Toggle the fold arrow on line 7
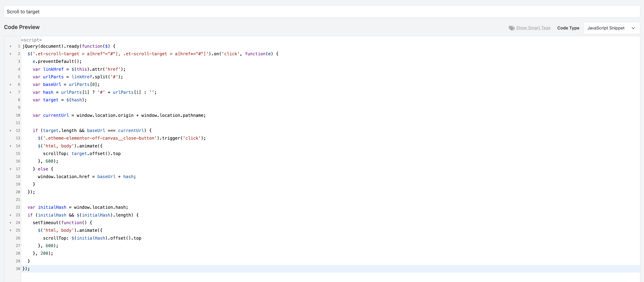This screenshot has width=644, height=282. (x=11, y=92)
